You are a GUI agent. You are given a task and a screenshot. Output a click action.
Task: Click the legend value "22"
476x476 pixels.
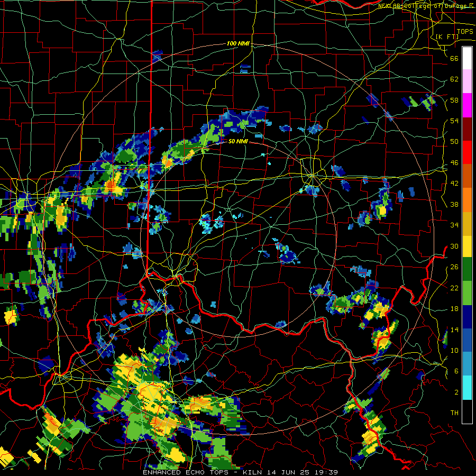pyautogui.click(x=454, y=288)
